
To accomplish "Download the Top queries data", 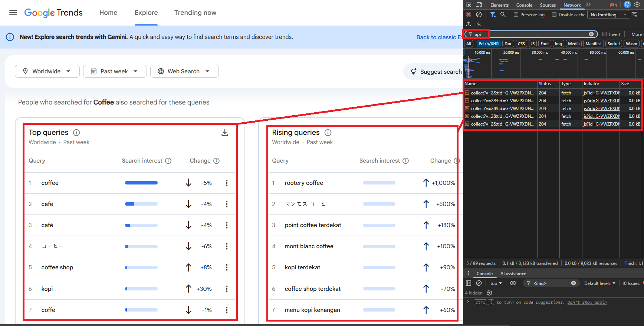I will click(225, 133).
